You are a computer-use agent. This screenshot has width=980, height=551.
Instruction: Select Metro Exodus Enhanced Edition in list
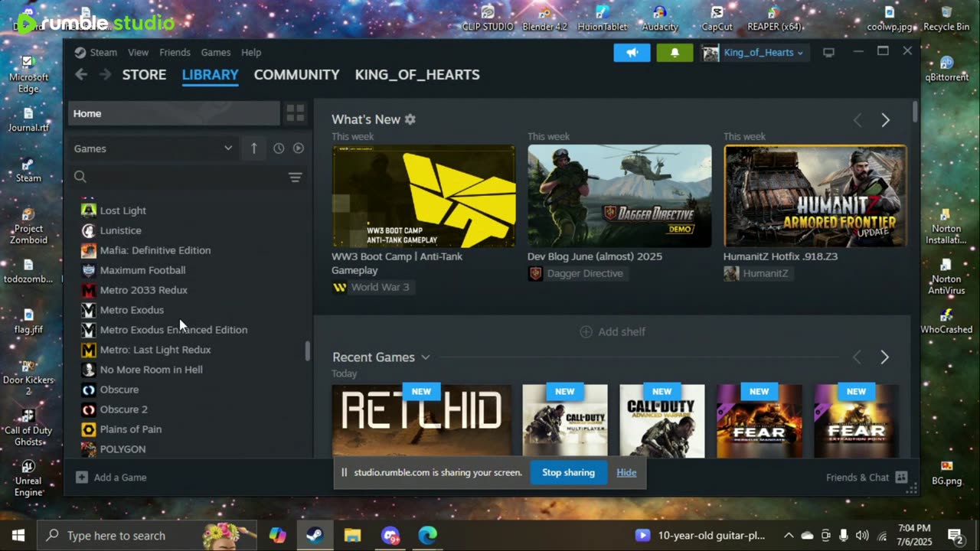click(x=174, y=330)
